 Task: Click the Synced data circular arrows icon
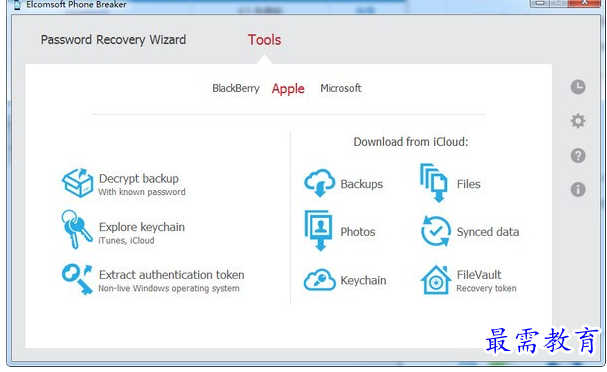436,231
